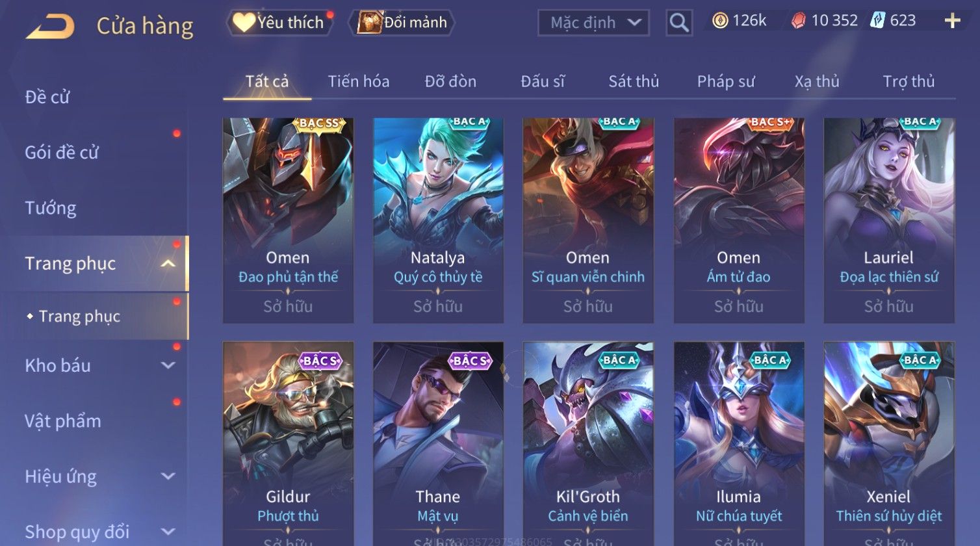Tap the plus icon to add currency
Image resolution: width=980 pixels, height=546 pixels.
click(x=952, y=21)
